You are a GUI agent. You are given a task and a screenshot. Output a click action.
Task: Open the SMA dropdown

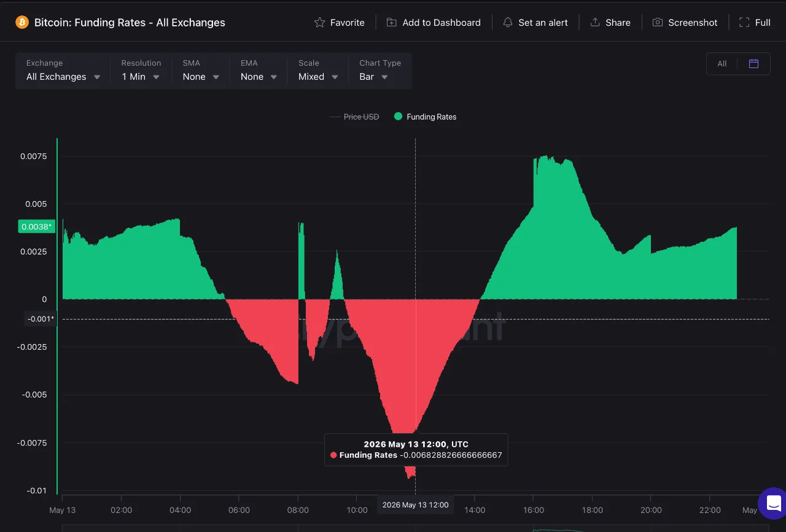click(x=201, y=71)
